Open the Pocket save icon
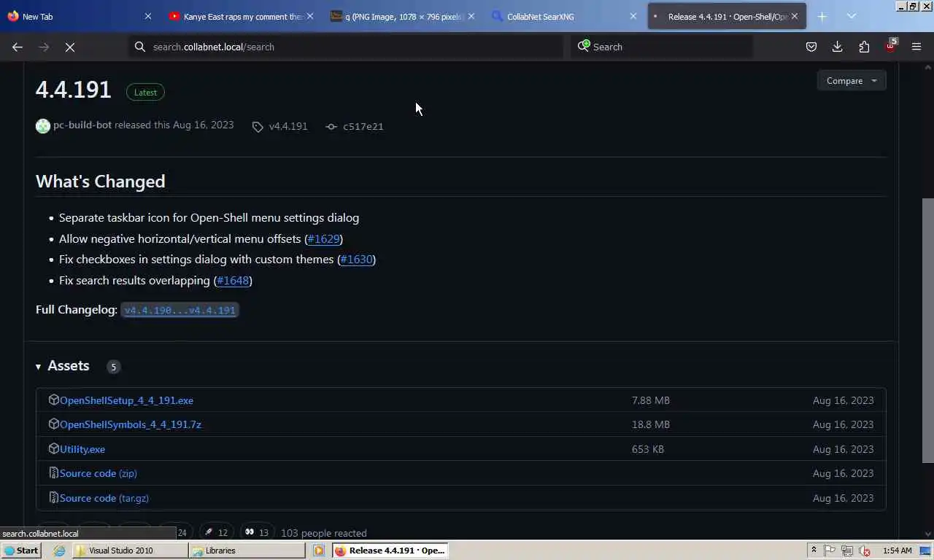Screen dimensions: 934x560 pyautogui.click(x=811, y=47)
